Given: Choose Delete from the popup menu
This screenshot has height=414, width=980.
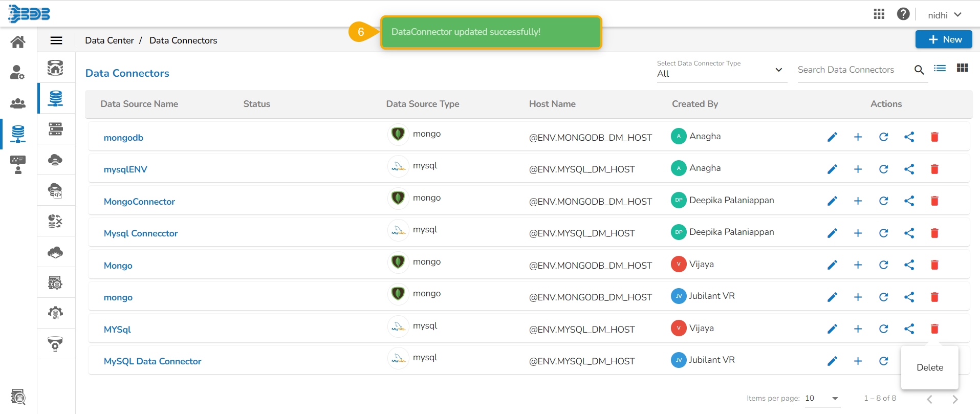Looking at the screenshot, I should [x=929, y=367].
